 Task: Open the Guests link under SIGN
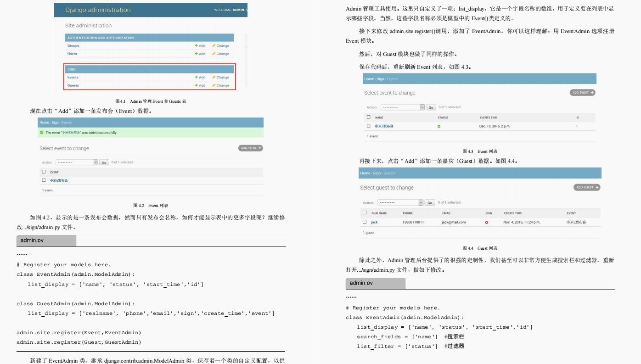click(73, 85)
